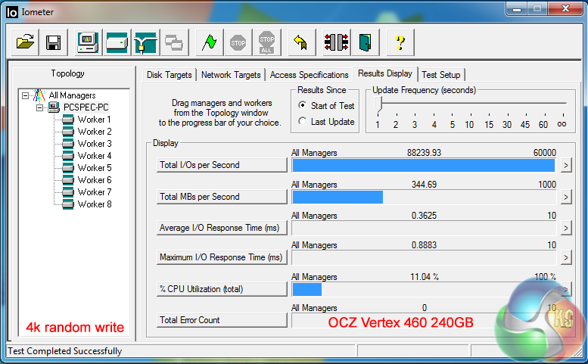This screenshot has width=588, height=364.
Task: Click the duplicate worker icon
Action: [174, 42]
